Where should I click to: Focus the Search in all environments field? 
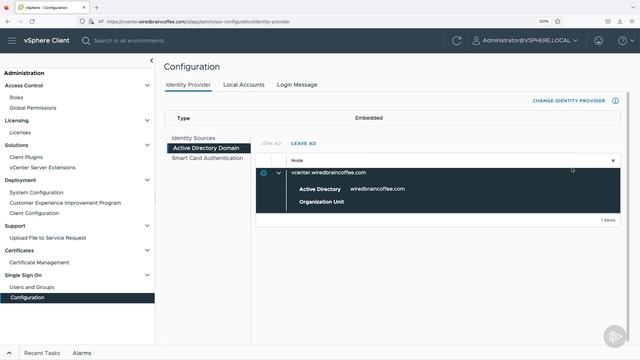(129, 41)
